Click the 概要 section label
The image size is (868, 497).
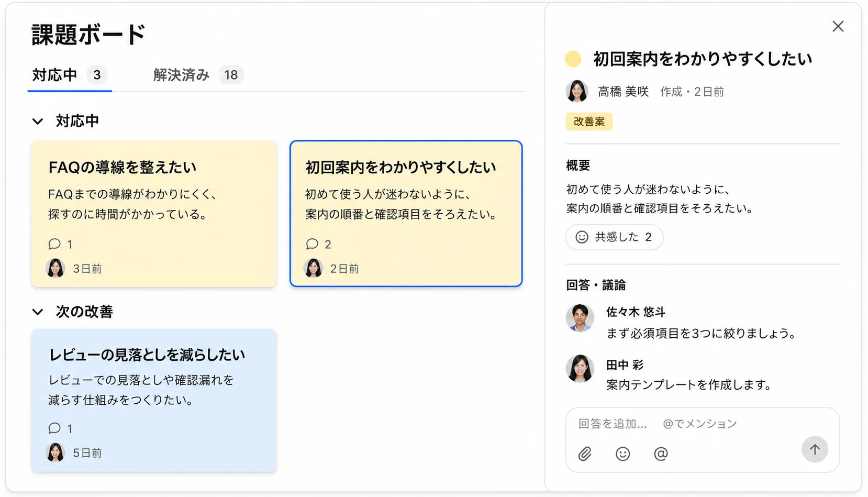click(578, 166)
